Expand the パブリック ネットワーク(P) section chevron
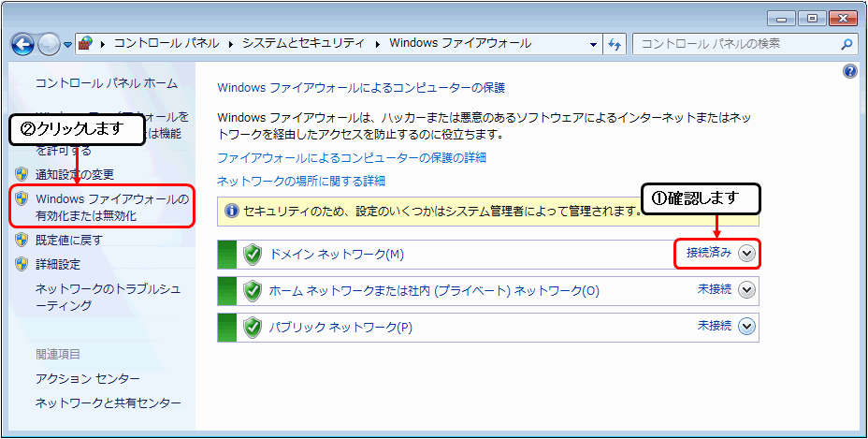The width and height of the screenshot is (868, 439). 746,327
